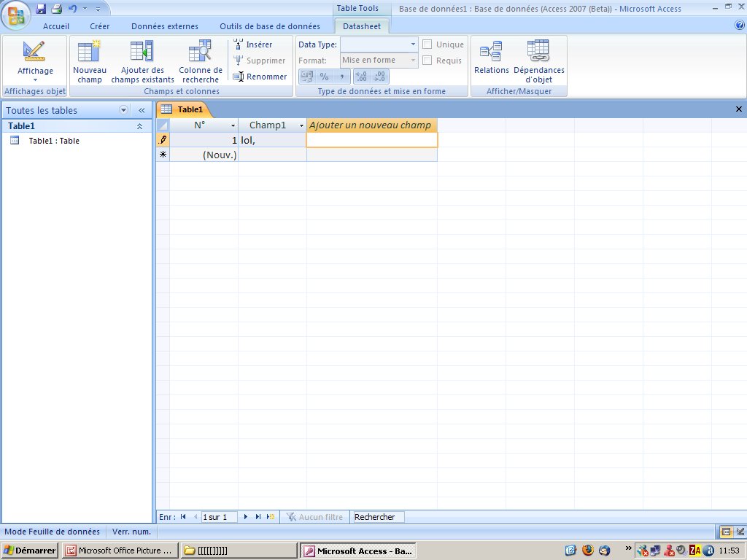The image size is (747, 560).
Task: Enable the Unique checkbox
Action: (x=427, y=44)
